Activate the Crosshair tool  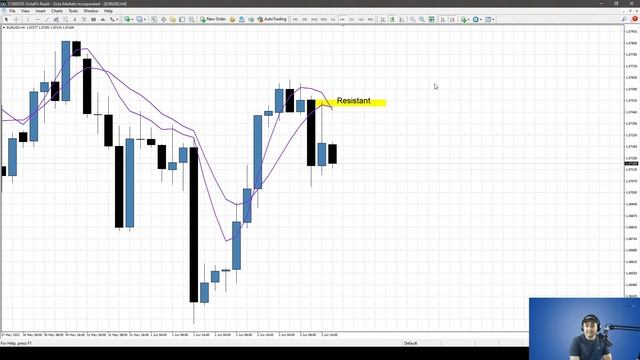pos(17,19)
